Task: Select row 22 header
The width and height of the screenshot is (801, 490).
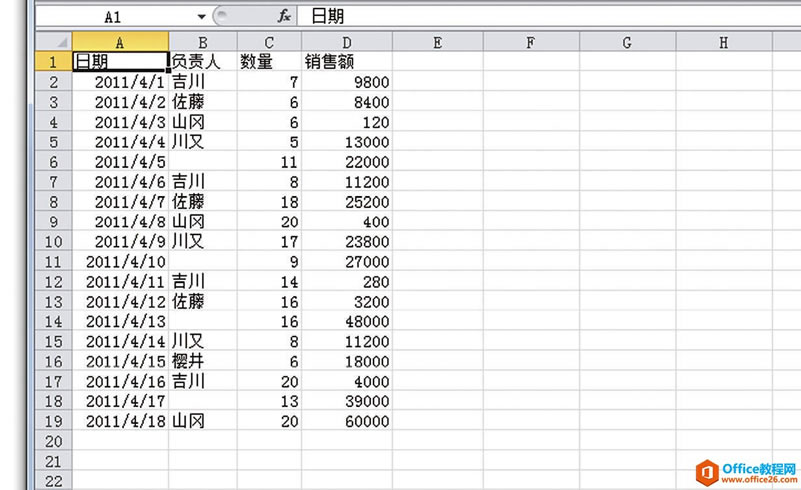Action: click(54, 481)
